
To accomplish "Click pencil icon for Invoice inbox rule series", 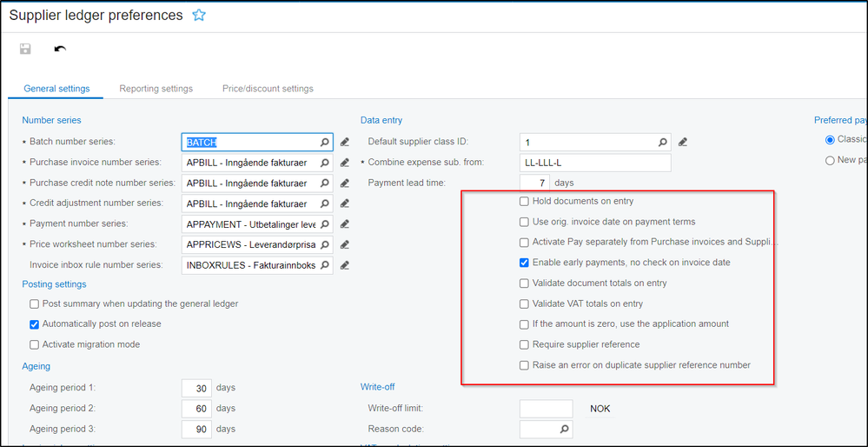I will tap(345, 265).
